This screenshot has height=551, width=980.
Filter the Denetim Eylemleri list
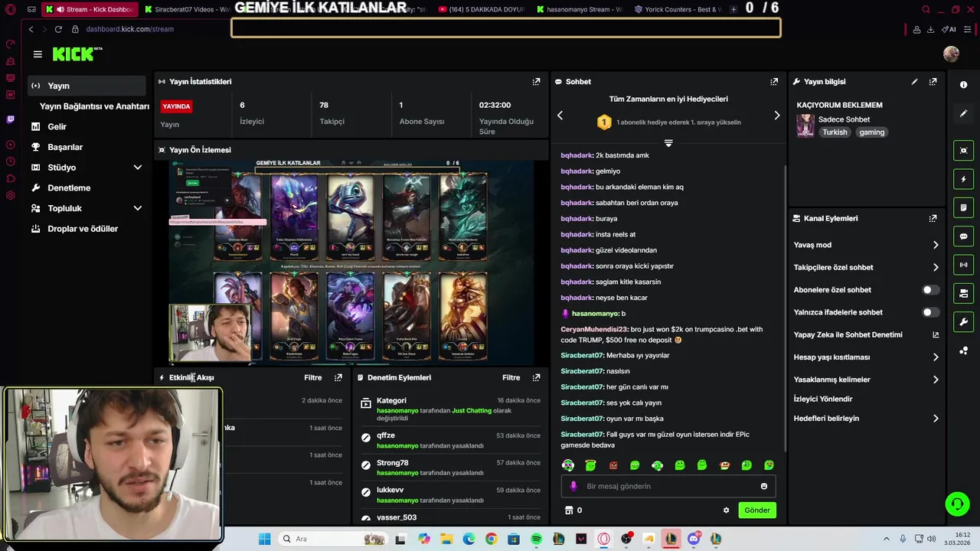click(x=511, y=377)
